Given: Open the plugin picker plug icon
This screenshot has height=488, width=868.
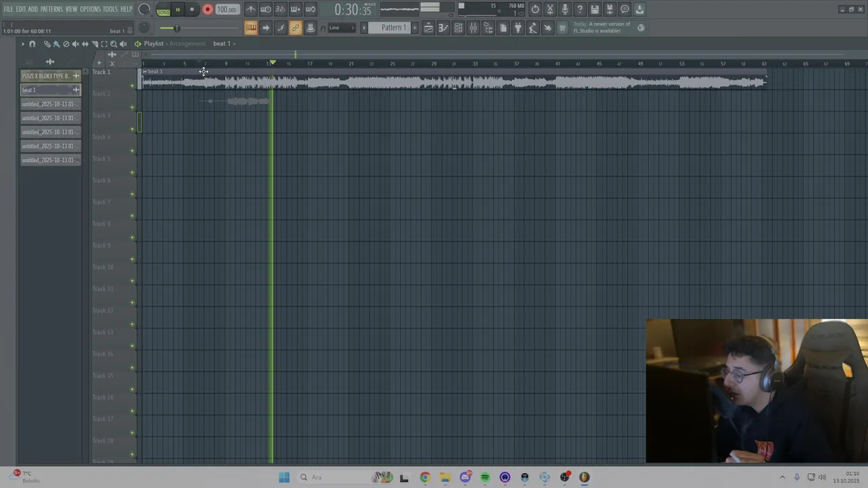Looking at the screenshot, I should tap(517, 28).
